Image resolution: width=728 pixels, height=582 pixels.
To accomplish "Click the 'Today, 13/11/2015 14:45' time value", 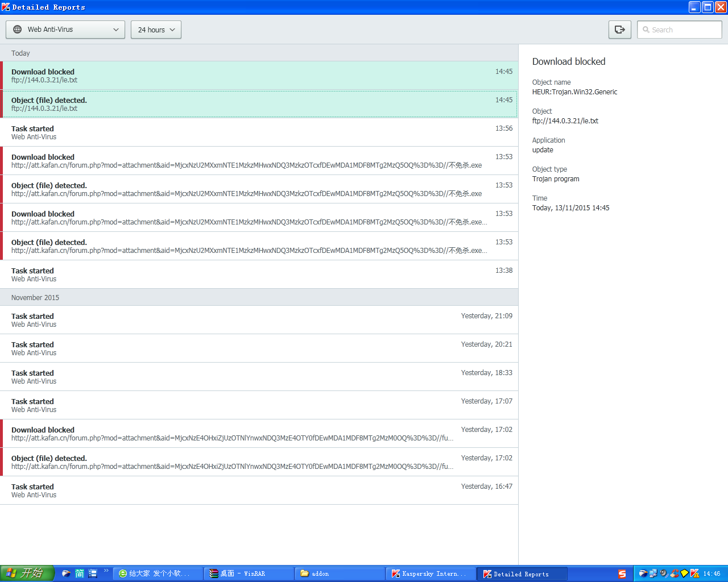I will click(570, 208).
